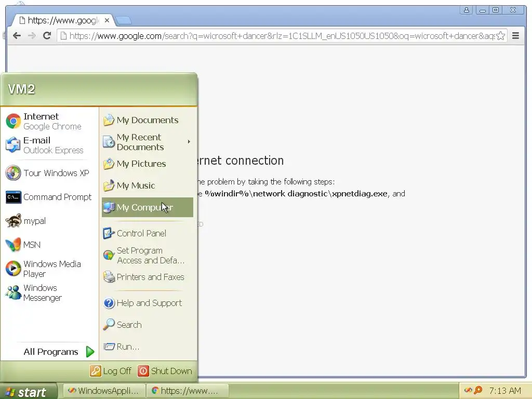Click the magnifier icon in system tray

[478, 390]
